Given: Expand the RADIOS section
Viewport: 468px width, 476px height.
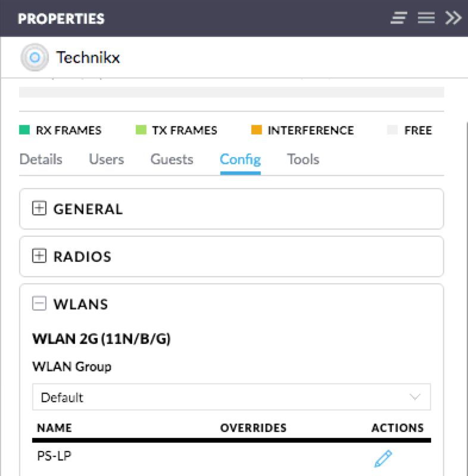Looking at the screenshot, I should coord(82,256).
